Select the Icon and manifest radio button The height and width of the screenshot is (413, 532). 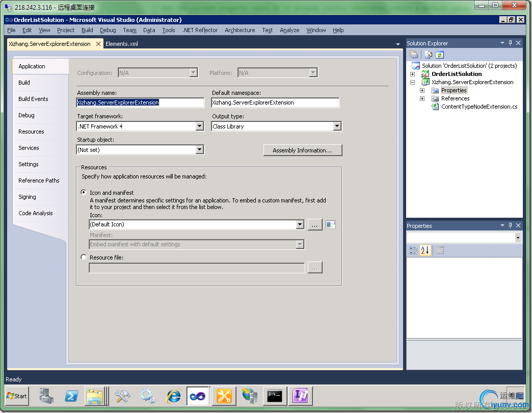[84, 192]
